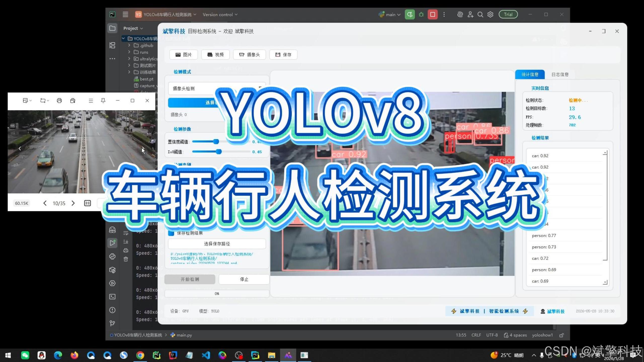Stop the running process with red stop icon
This screenshot has width=644, height=362.
(433, 14)
